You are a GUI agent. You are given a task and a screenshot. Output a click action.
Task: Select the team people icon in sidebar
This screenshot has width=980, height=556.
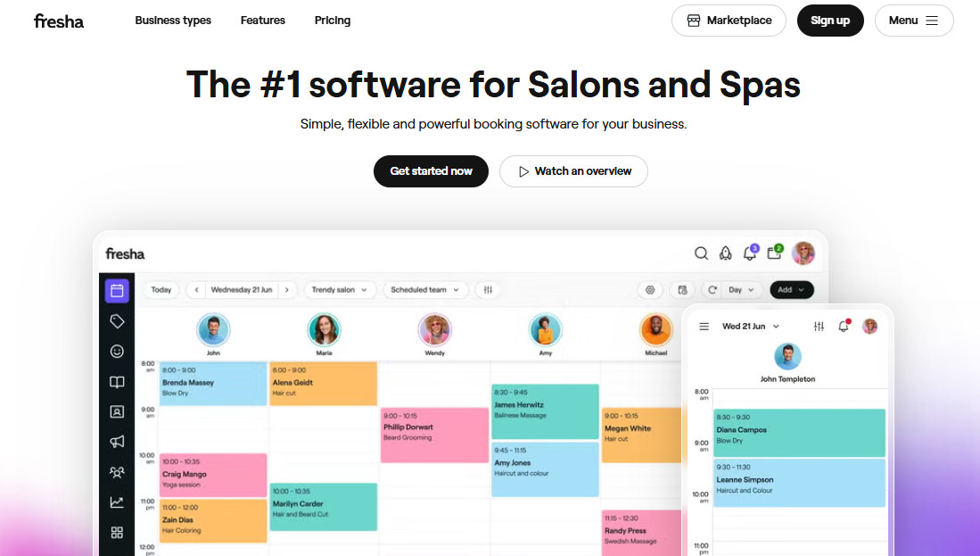(117, 472)
